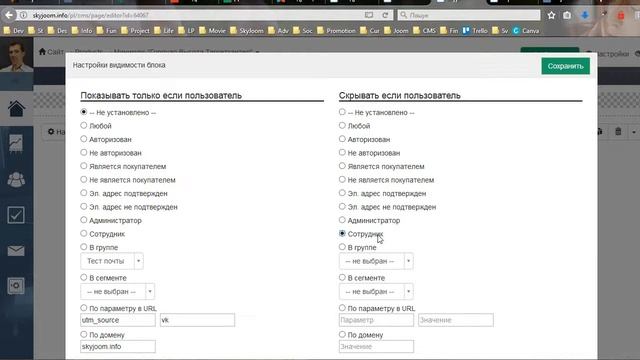The height and width of the screenshot is (360, 640).
Task: Open the checkmark tasks icon in sidebar
Action: (16, 215)
